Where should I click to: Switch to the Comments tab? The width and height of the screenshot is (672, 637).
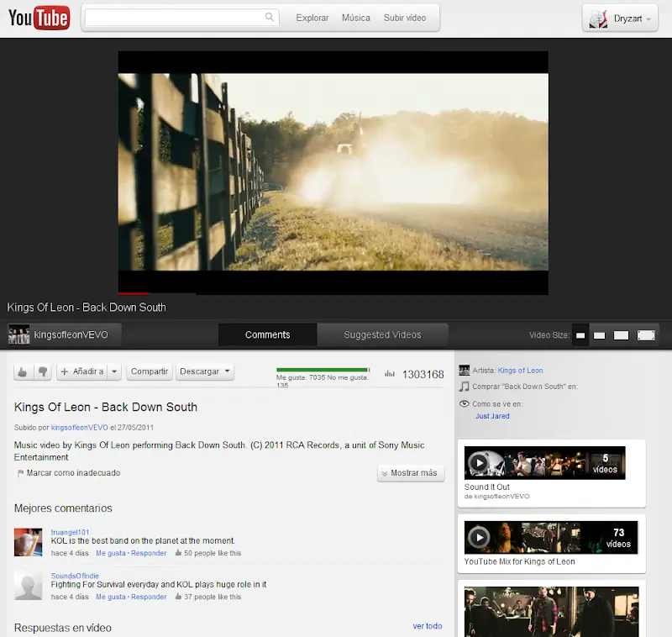(267, 334)
